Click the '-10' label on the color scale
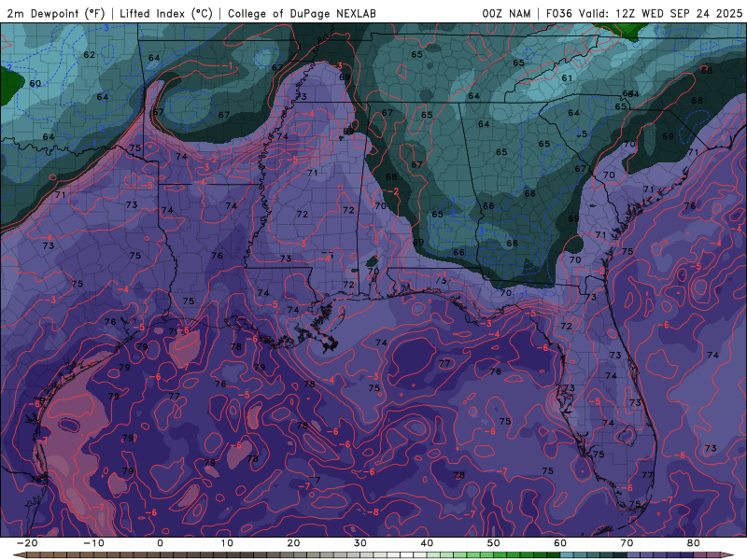Viewport: 747px width, 560px height. point(93,543)
